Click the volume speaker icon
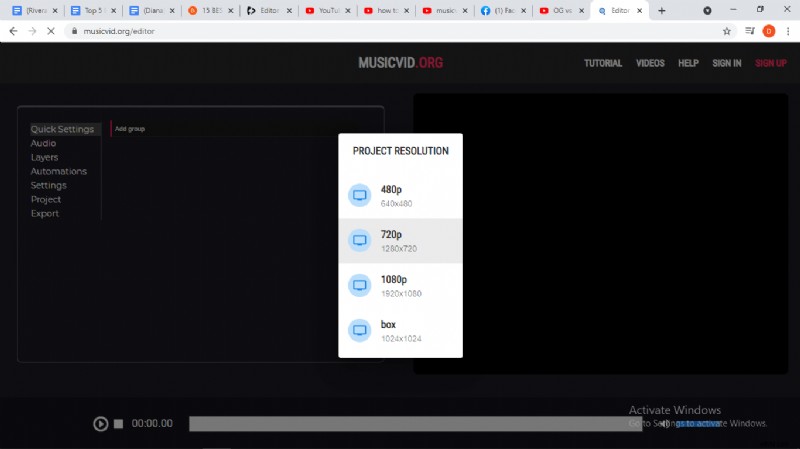Viewport: 800px width, 449px height. 664,424
